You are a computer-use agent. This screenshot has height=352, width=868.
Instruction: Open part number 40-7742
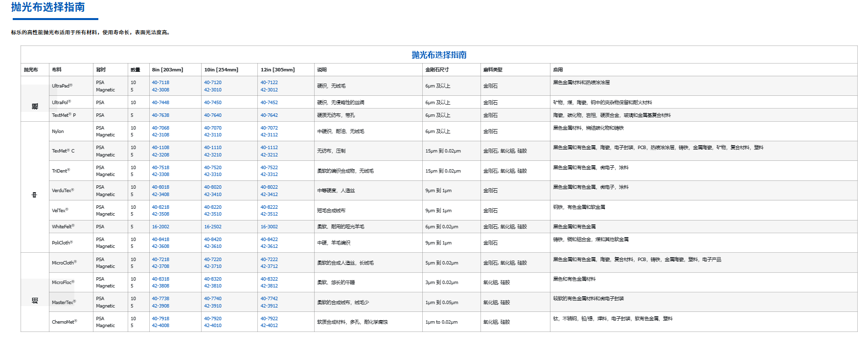[269, 299]
